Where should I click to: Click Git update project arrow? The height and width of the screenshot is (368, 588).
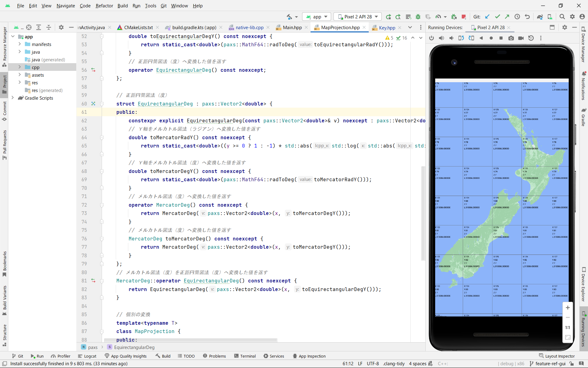[487, 17]
